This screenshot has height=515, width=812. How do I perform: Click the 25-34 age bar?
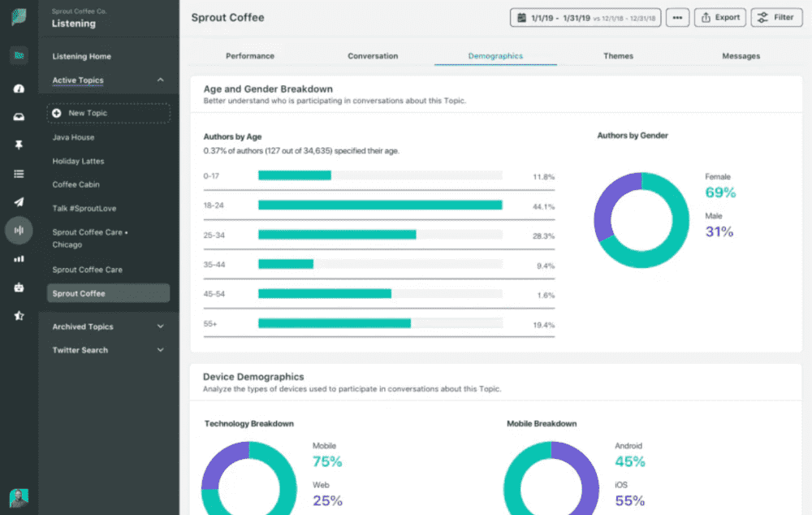click(x=337, y=235)
